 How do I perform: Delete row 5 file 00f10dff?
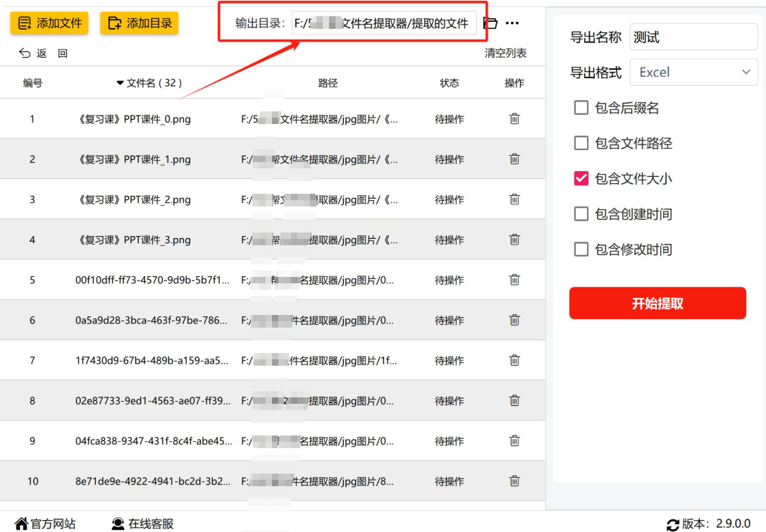click(x=514, y=280)
